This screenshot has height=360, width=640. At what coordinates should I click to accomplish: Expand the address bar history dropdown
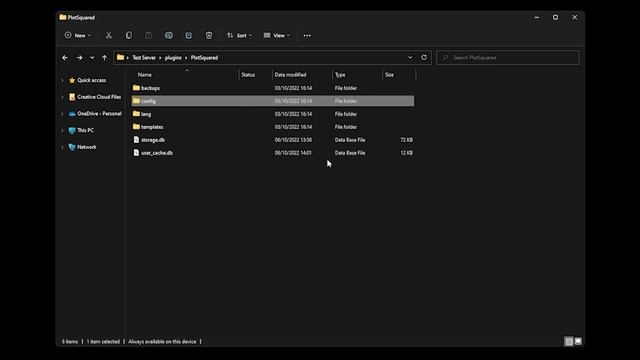pyautogui.click(x=410, y=58)
